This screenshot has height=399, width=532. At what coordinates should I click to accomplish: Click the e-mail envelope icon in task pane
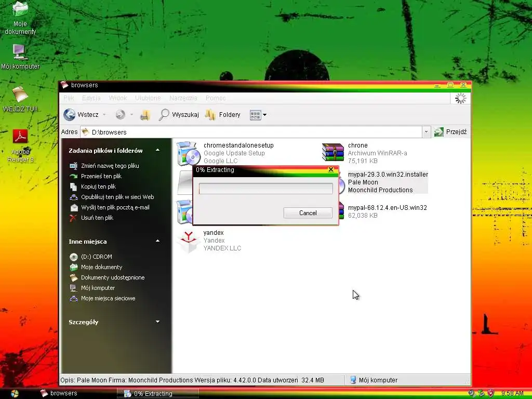[74, 207]
